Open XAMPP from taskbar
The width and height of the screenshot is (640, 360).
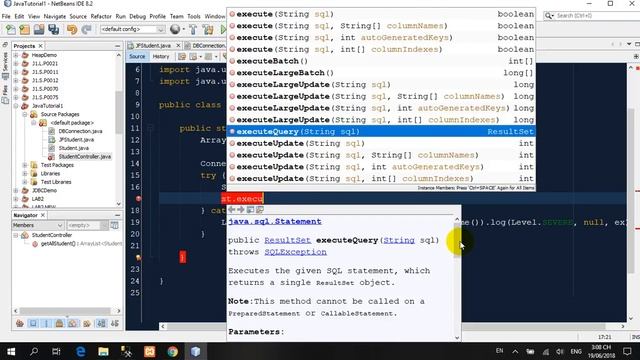pyautogui.click(x=149, y=351)
